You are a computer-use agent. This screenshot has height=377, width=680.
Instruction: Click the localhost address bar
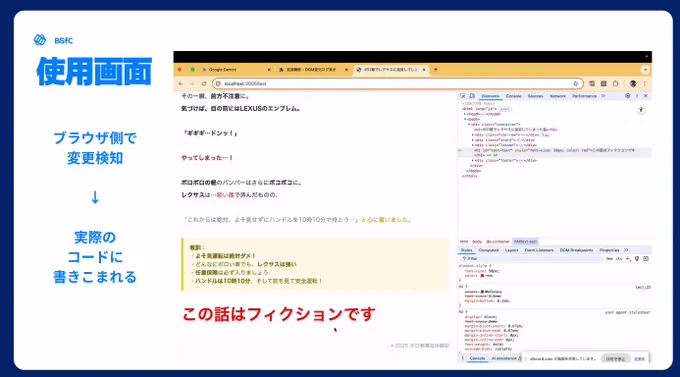(x=397, y=83)
